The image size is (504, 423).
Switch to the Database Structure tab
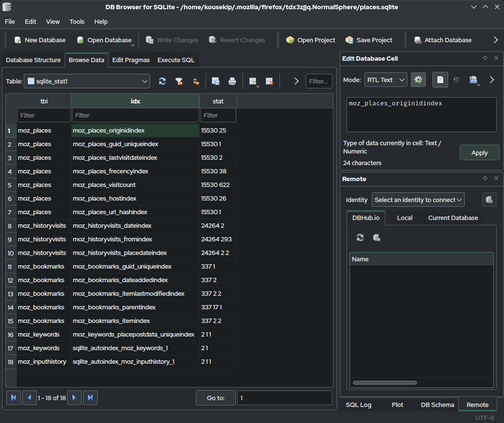tap(33, 60)
